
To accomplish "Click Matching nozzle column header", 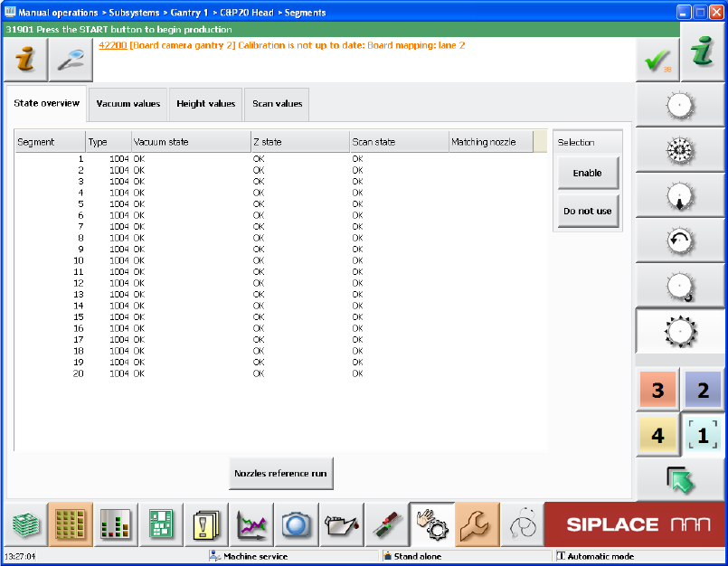I will pyautogui.click(x=491, y=142).
